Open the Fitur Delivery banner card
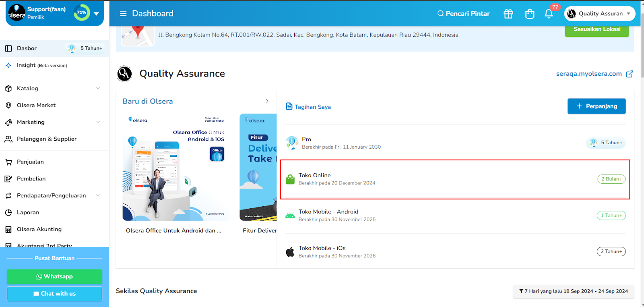 click(258, 167)
